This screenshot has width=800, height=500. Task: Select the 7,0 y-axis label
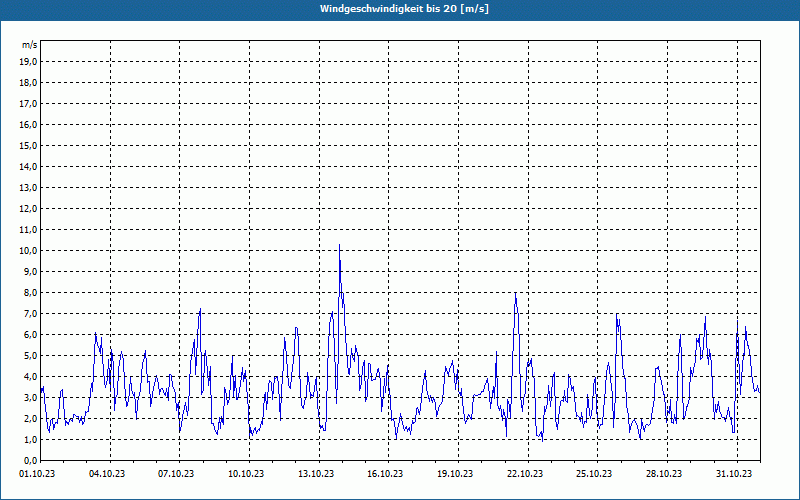pos(30,313)
